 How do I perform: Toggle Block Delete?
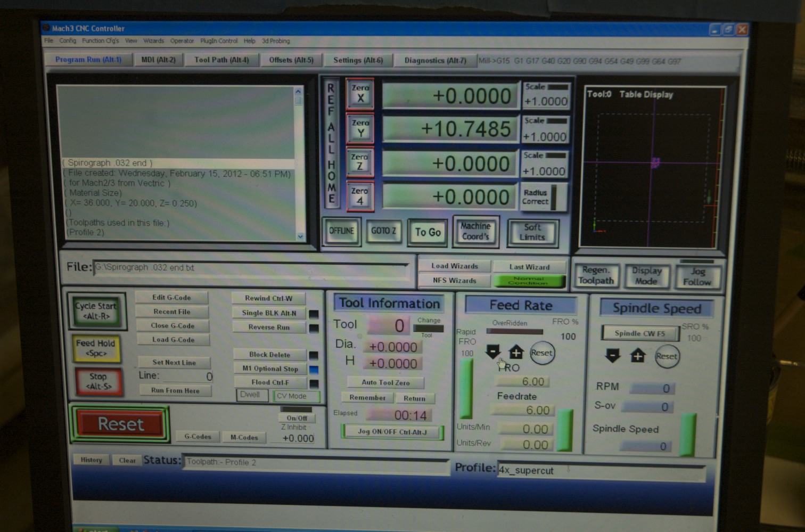click(x=269, y=355)
